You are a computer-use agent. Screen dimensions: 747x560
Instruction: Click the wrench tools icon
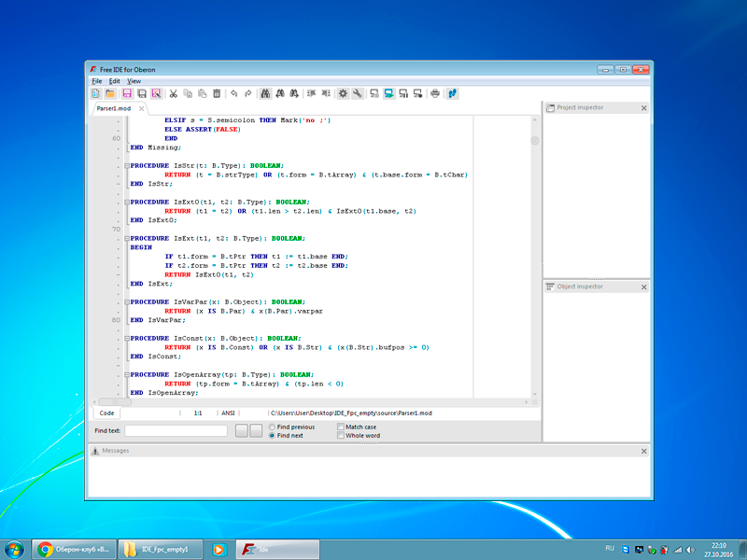pyautogui.click(x=357, y=93)
